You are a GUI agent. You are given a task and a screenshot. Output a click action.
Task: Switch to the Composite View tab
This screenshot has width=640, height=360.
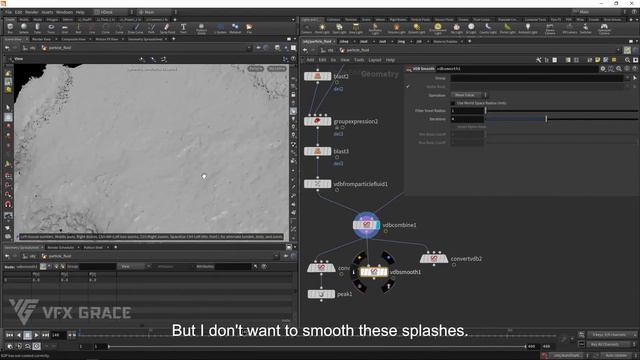click(x=73, y=39)
